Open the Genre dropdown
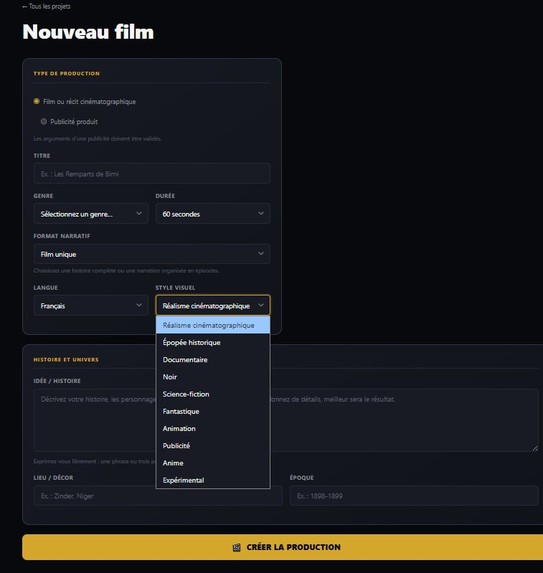Screen dimensions: 543x573 click(x=91, y=214)
